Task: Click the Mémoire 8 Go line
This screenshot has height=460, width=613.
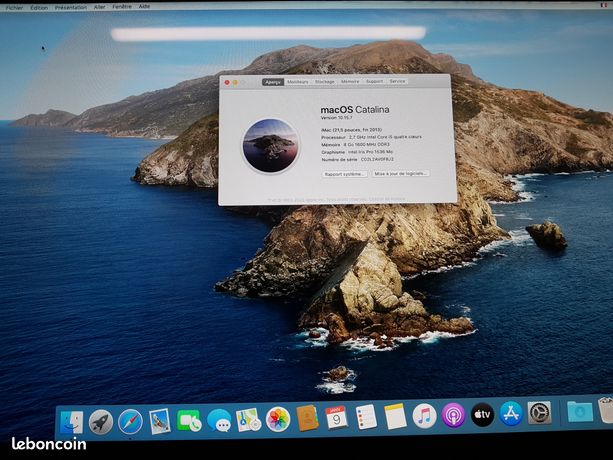Action: pyautogui.click(x=355, y=145)
